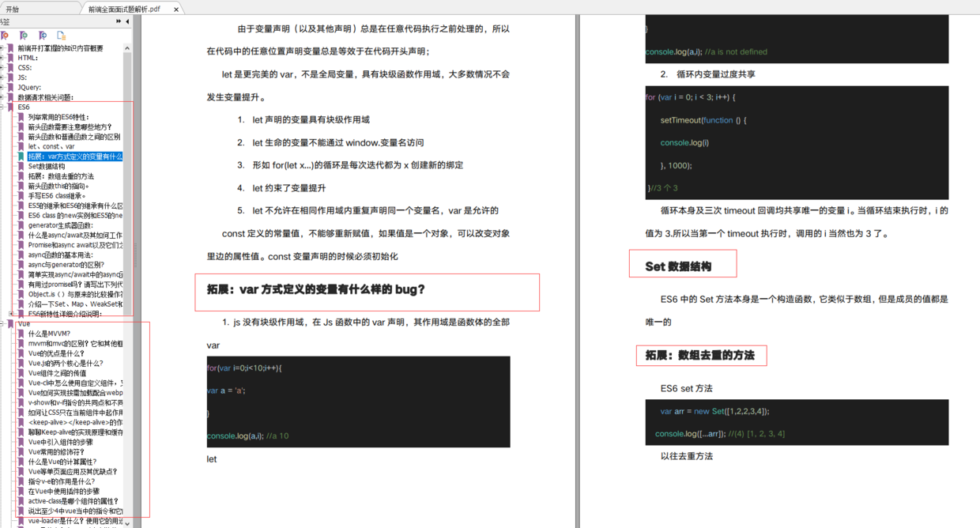Click the double-arrow options icon of bookmarks panel
The height and width of the screenshot is (528, 980).
coord(119,21)
